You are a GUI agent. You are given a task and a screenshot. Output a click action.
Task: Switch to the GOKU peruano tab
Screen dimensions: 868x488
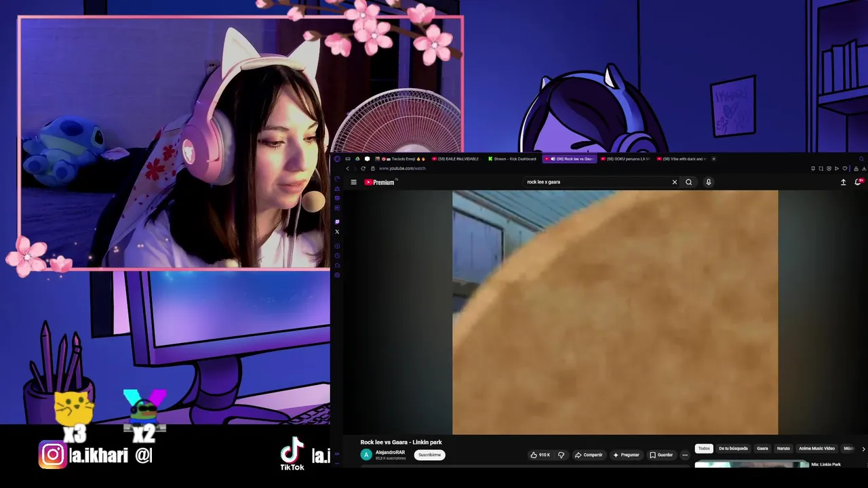click(626, 159)
